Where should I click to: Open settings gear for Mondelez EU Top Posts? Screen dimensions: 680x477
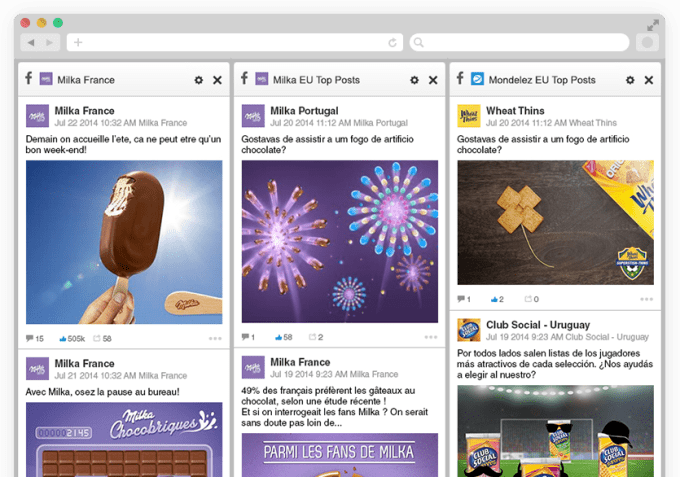click(x=630, y=80)
